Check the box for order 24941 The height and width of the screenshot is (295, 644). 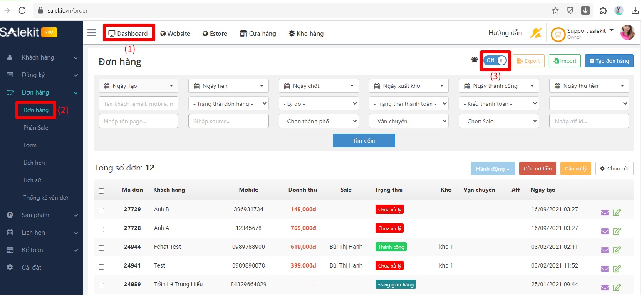101,267
